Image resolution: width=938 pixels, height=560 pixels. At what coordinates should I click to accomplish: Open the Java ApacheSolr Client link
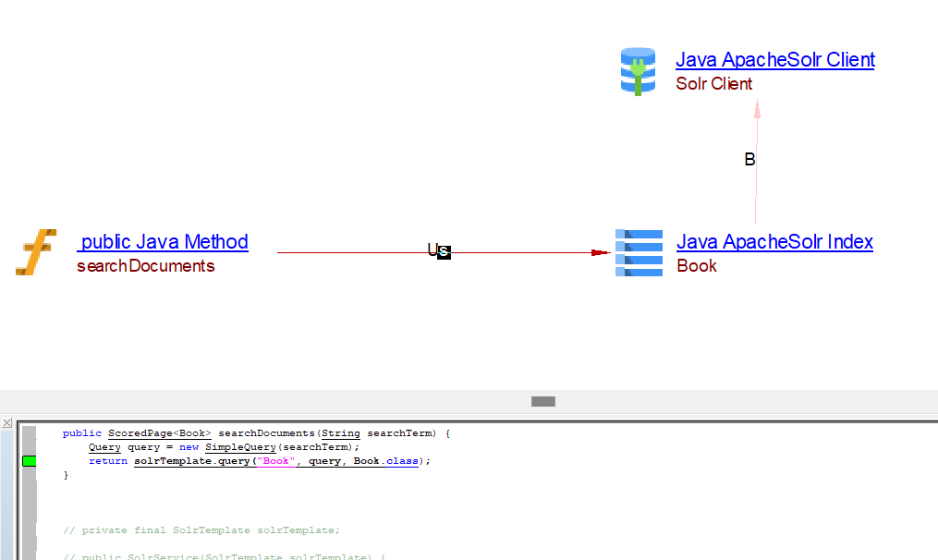pos(774,60)
